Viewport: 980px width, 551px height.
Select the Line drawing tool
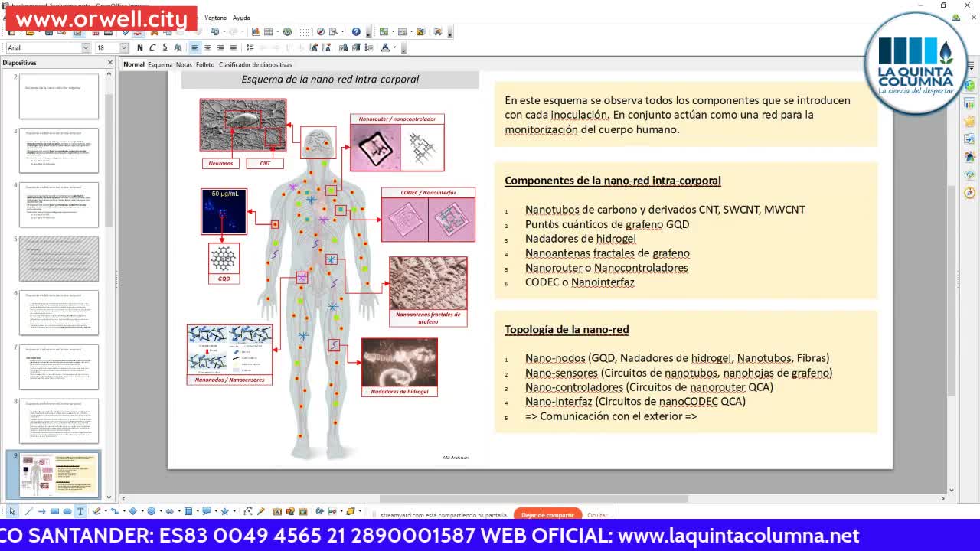tap(28, 511)
